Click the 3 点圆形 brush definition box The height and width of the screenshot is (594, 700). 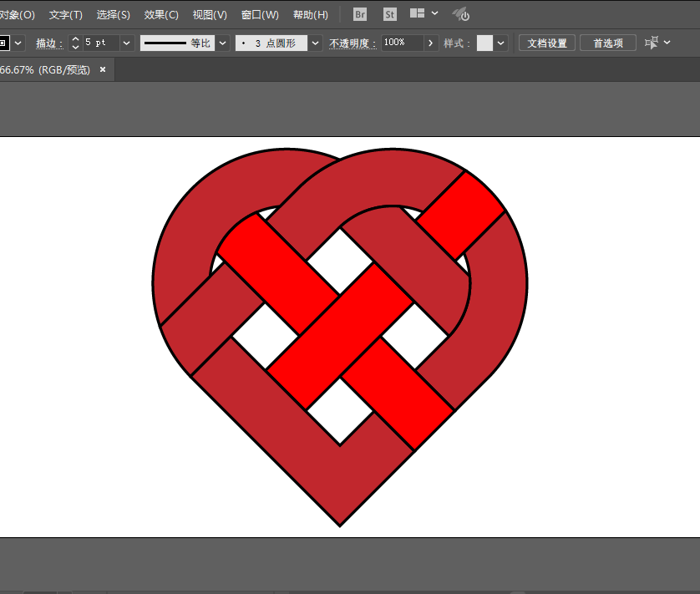271,43
